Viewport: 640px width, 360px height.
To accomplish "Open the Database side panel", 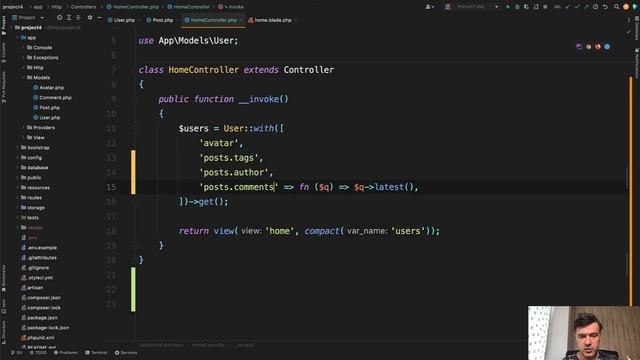I will (636, 29).
